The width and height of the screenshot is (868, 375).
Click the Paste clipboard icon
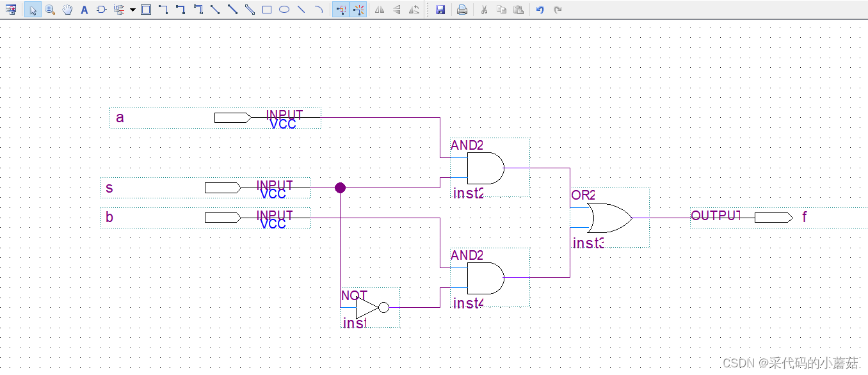(x=518, y=10)
